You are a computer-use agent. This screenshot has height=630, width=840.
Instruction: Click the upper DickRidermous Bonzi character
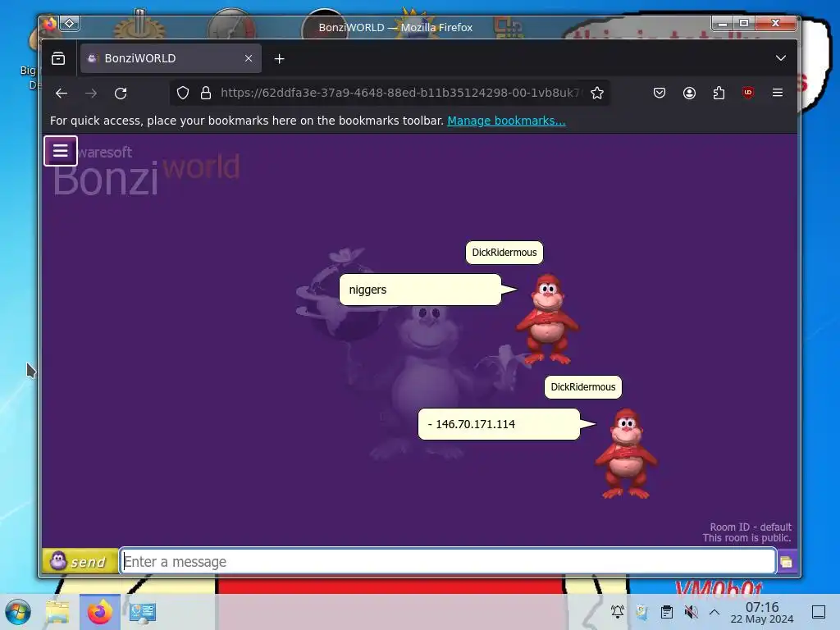tap(547, 319)
